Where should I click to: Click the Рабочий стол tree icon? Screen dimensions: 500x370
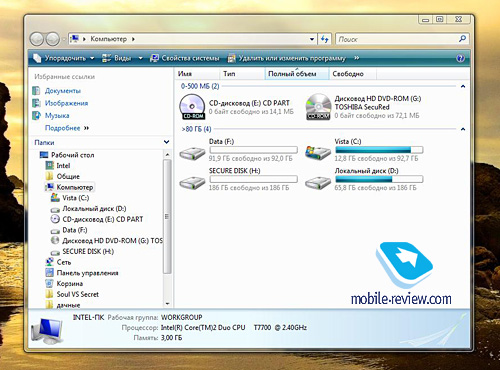pyautogui.click(x=44, y=155)
